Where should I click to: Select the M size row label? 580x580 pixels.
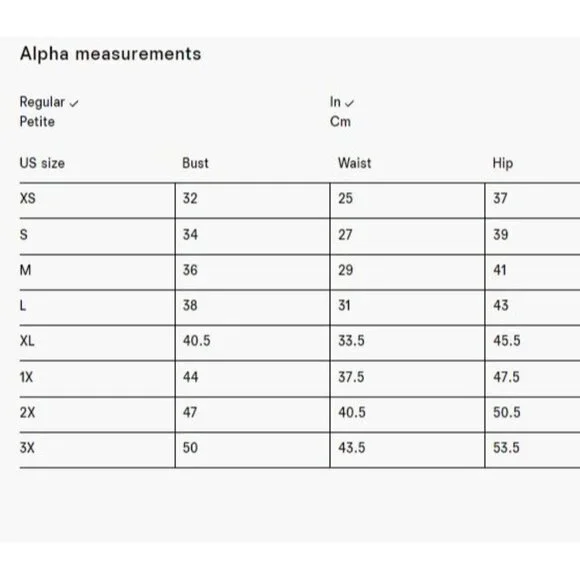tap(26, 270)
